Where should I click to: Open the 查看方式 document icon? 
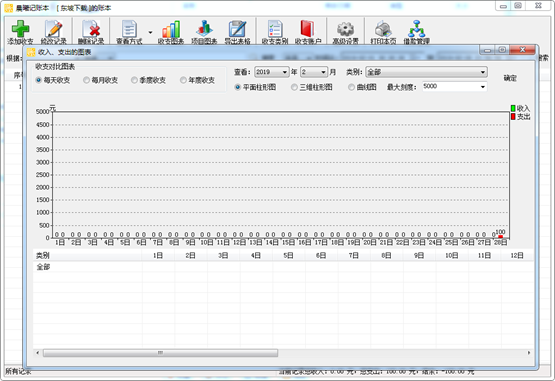[x=129, y=29]
